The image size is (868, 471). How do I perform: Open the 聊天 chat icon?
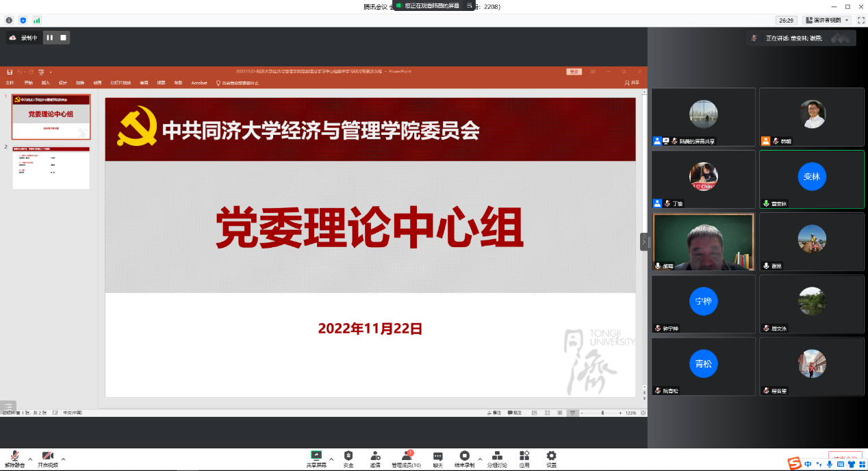437,457
